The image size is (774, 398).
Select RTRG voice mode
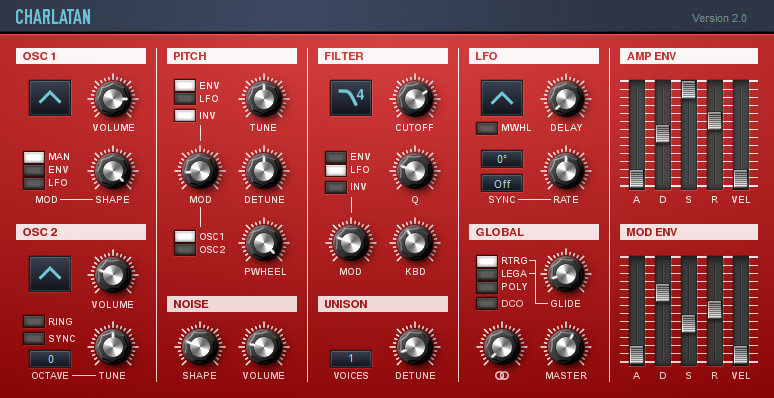[487, 261]
